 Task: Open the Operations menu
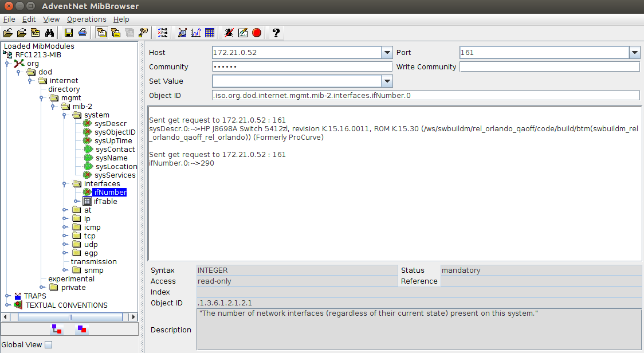[x=87, y=19]
